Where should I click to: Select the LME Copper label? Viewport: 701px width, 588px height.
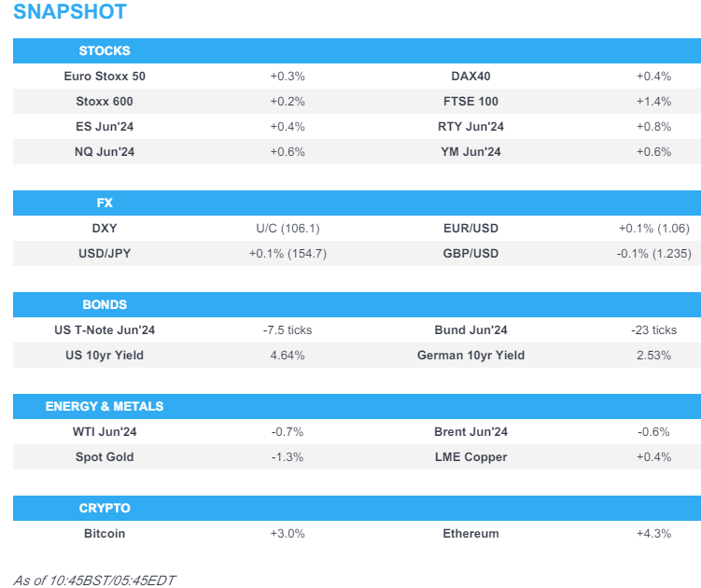(470, 456)
